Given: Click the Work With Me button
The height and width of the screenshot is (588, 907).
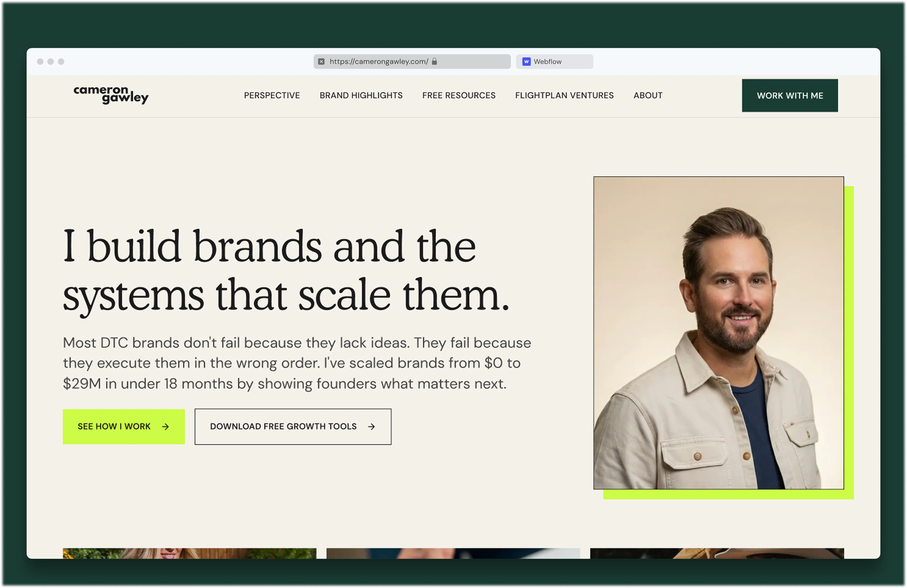Looking at the screenshot, I should tap(790, 95).
